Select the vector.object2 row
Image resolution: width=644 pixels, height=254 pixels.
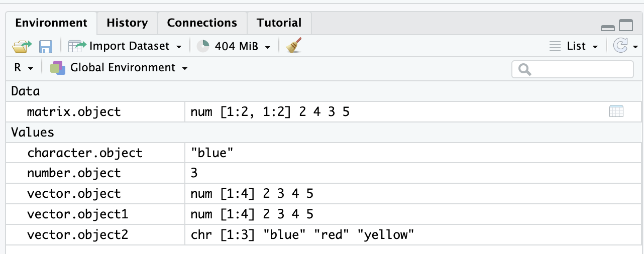(78, 234)
